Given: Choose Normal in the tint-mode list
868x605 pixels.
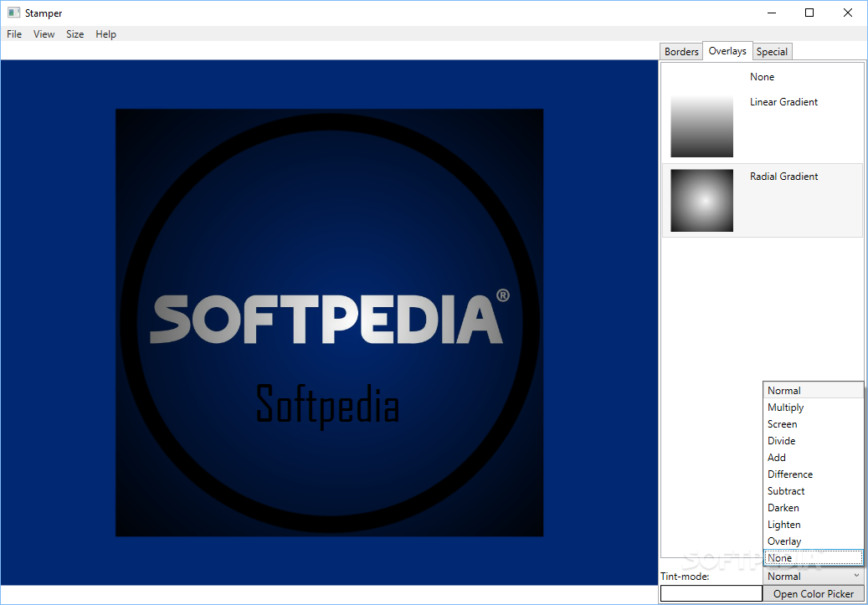Looking at the screenshot, I should coord(814,390).
